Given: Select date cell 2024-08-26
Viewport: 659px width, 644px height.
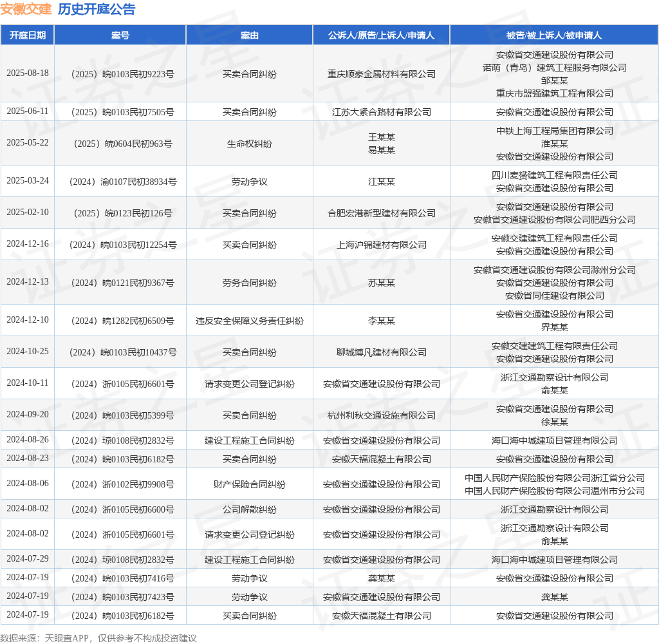Looking at the screenshot, I should tap(28, 440).
